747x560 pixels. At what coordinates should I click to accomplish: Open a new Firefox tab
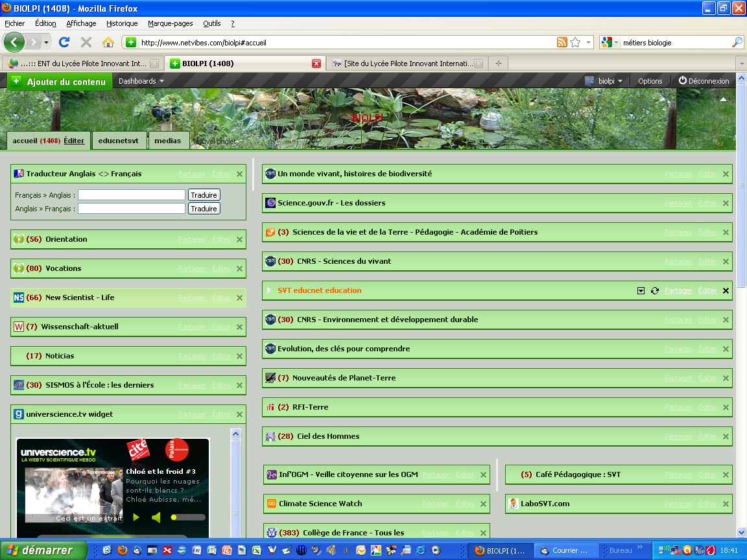click(498, 64)
